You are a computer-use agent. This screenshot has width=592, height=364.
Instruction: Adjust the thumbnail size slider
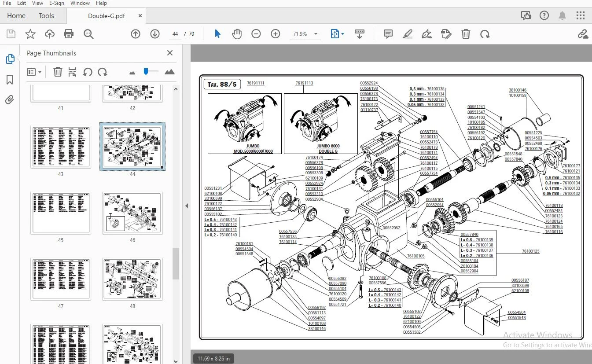[x=151, y=72]
